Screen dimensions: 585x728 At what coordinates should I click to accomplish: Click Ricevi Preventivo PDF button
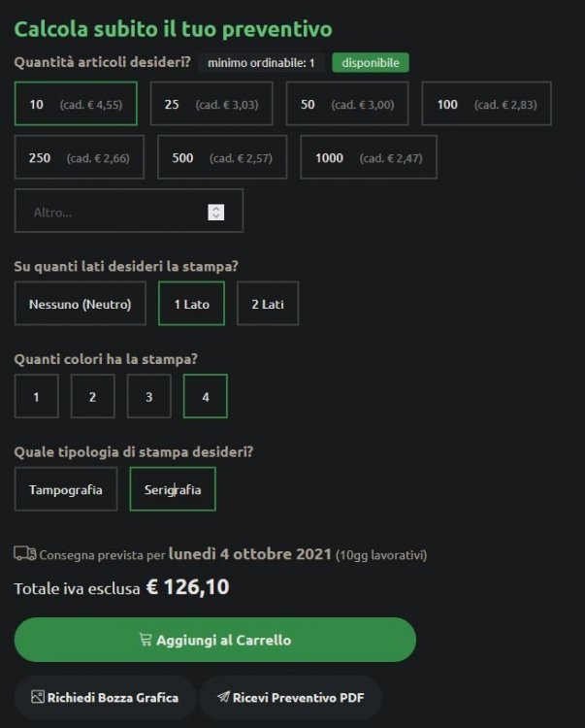[290, 697]
